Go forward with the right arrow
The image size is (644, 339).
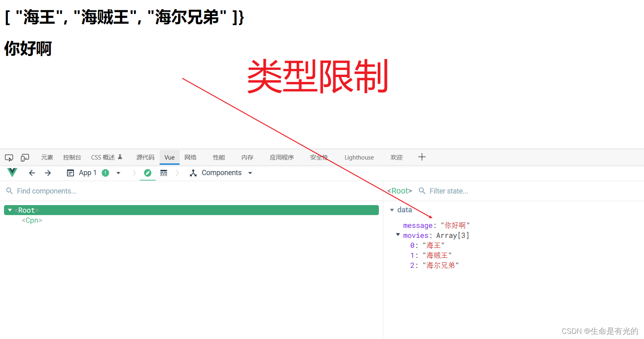tap(48, 173)
